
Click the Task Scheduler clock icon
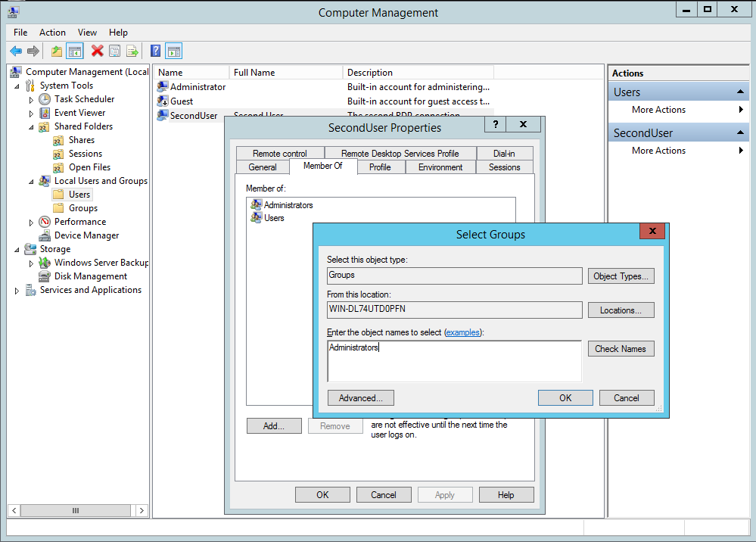(x=45, y=99)
